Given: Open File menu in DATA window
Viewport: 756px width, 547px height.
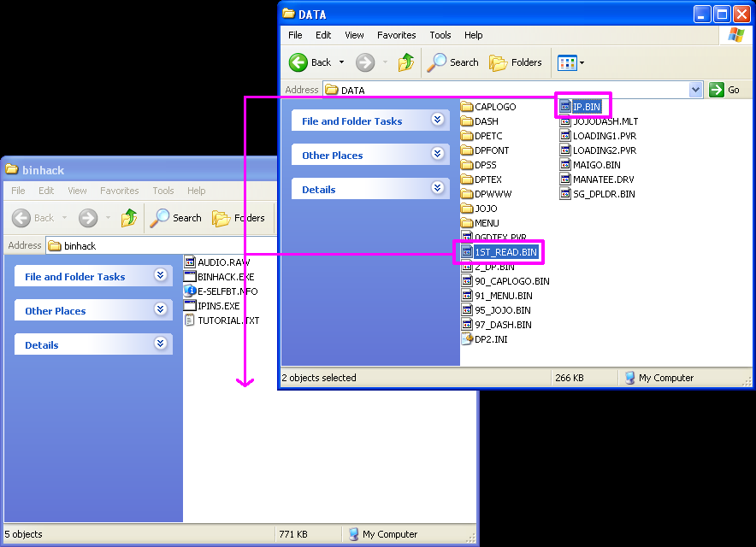Looking at the screenshot, I should click(295, 35).
